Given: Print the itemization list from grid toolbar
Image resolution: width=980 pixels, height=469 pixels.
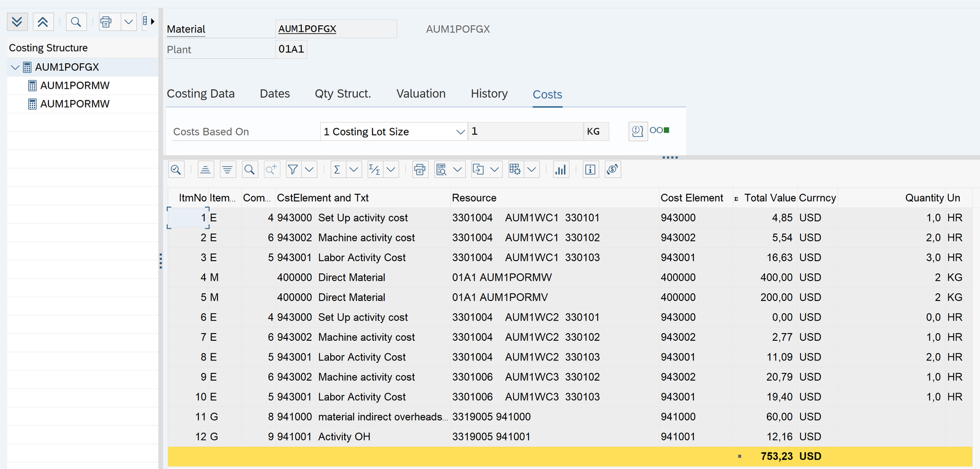Looking at the screenshot, I should [420, 170].
